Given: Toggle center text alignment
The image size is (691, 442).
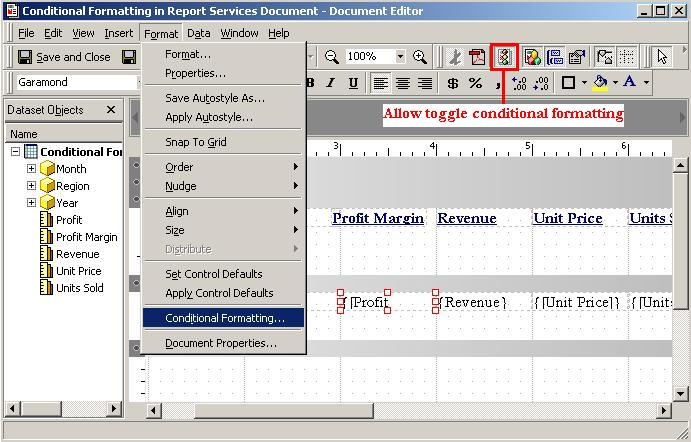Looking at the screenshot, I should tap(403, 83).
